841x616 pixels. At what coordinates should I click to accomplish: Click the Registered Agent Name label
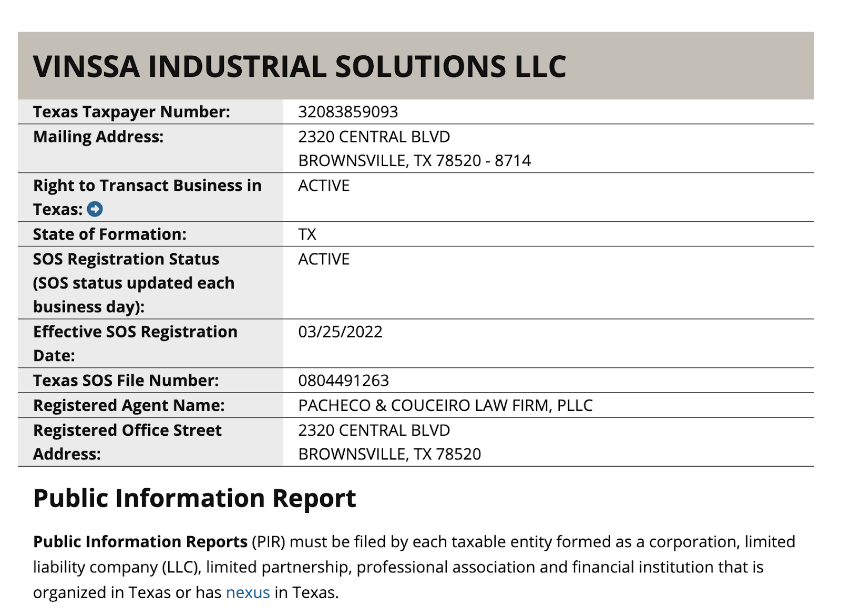coord(129,405)
